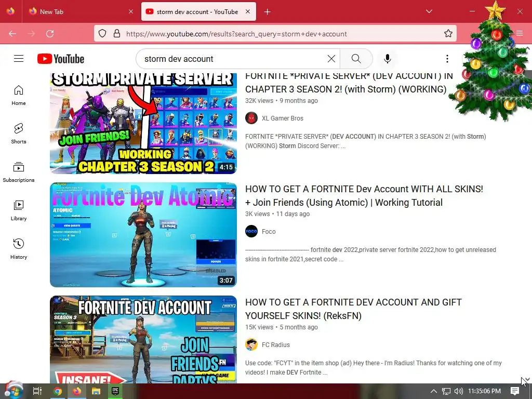The width and height of the screenshot is (532, 399).
Task: Close the New Tab tab
Action: click(131, 11)
